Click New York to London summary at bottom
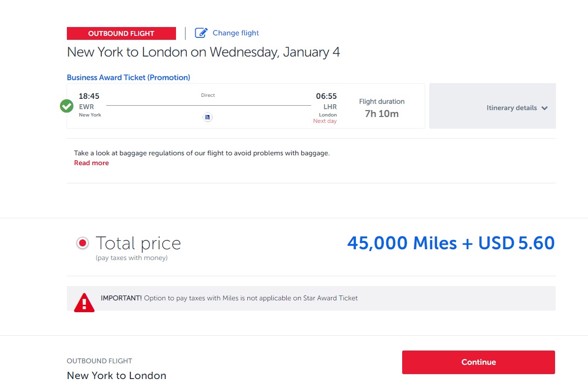 tap(116, 376)
